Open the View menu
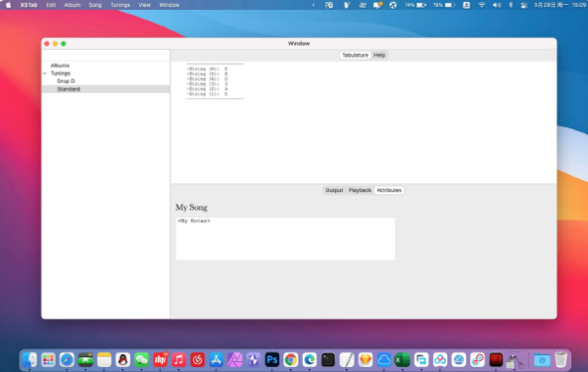This screenshot has width=588, height=372. pyautogui.click(x=144, y=5)
